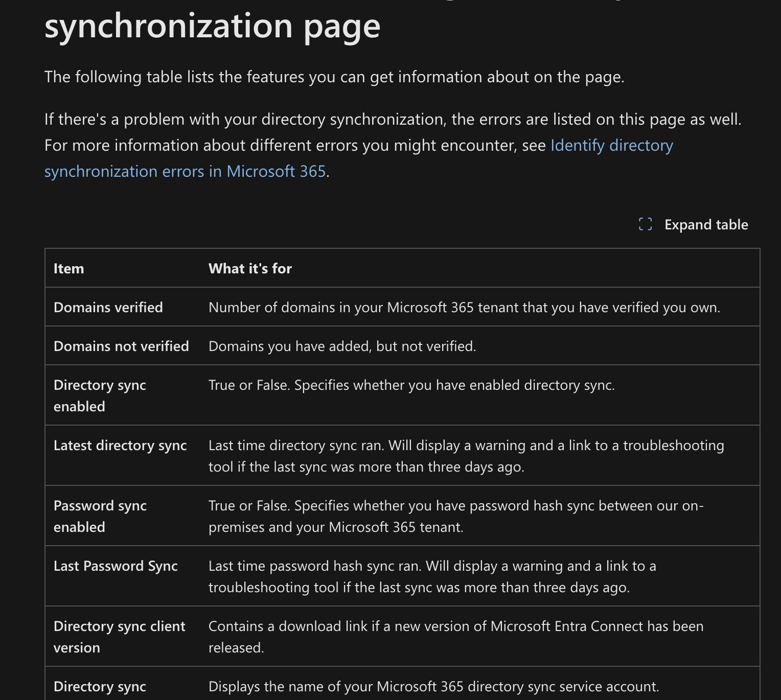Click the Expand table label
Viewport: 781px width, 700px height.
pyautogui.click(x=706, y=224)
